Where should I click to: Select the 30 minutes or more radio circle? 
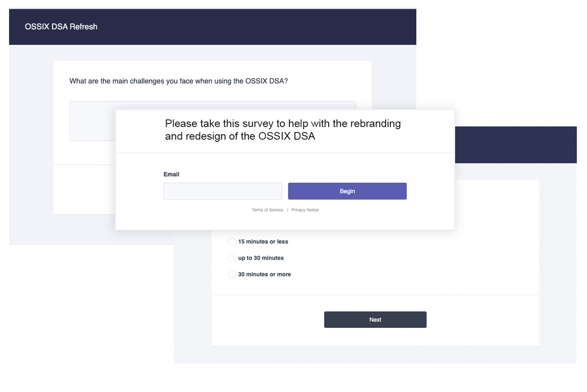coord(232,274)
